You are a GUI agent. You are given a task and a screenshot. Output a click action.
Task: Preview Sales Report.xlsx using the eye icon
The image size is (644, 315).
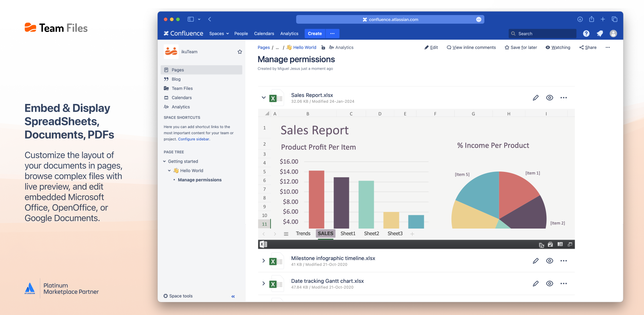coord(549,98)
